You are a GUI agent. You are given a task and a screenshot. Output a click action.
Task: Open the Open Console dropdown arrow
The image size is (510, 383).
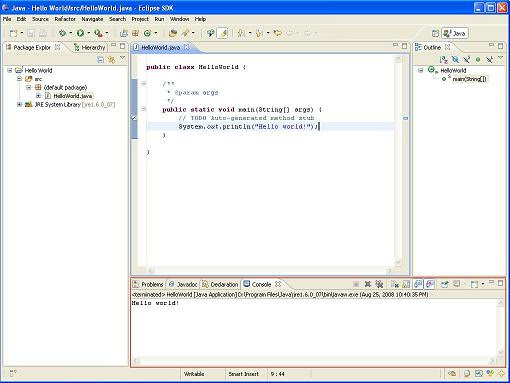482,284
